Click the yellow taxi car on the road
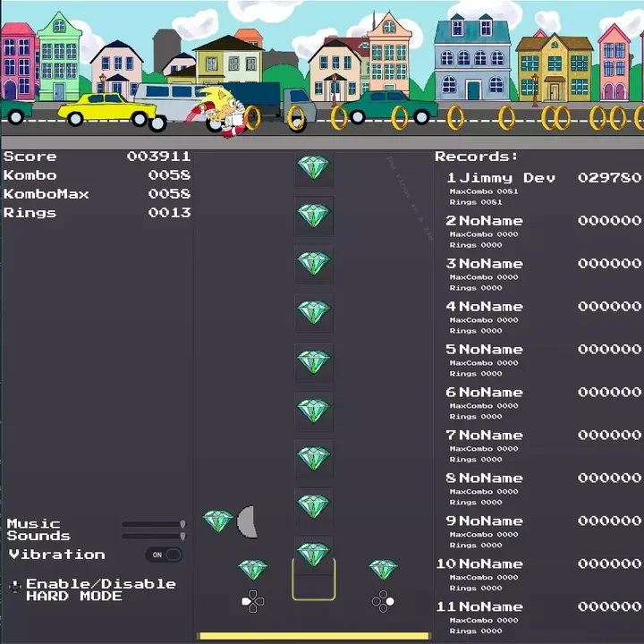This screenshot has width=644, height=644. [x=107, y=109]
